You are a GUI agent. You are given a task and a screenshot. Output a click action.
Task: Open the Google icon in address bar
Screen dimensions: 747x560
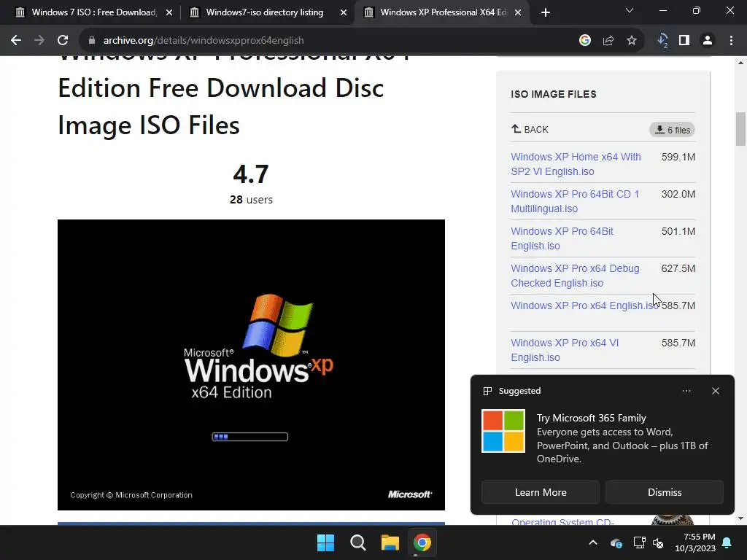(585, 41)
